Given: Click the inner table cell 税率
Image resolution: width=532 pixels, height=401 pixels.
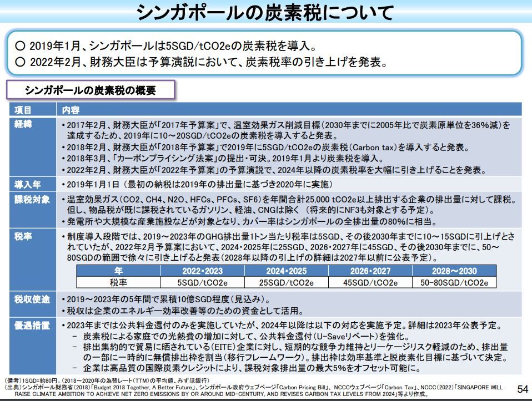Looking at the screenshot, I should [118, 282].
